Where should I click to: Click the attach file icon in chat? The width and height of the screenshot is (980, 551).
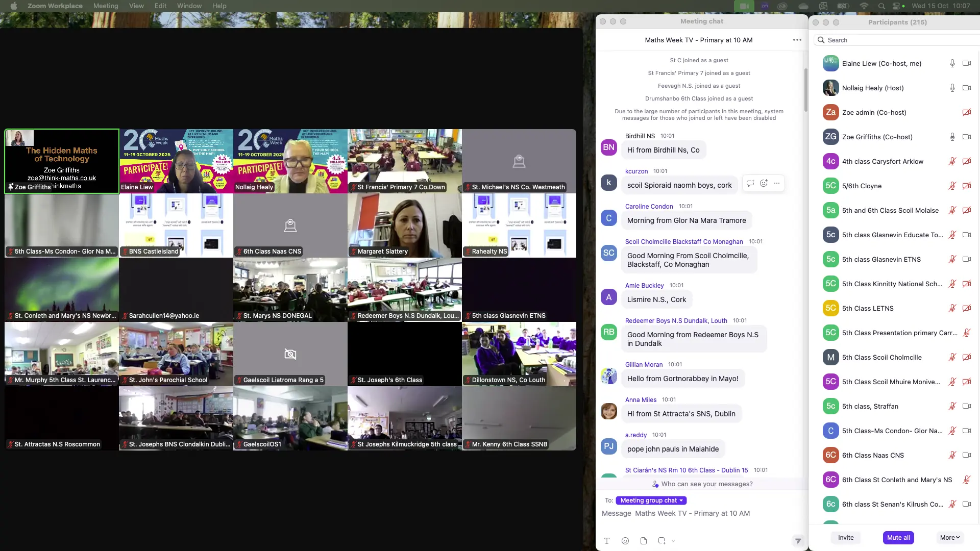coord(644,541)
